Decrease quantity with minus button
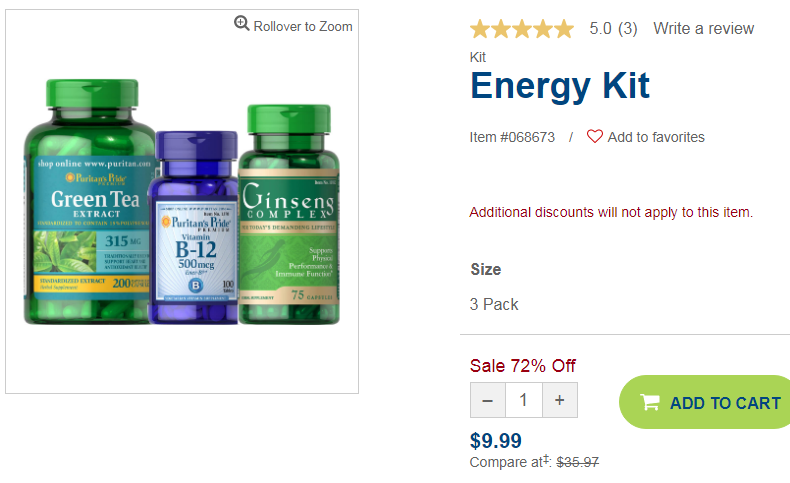790x483 pixels. 488,400
